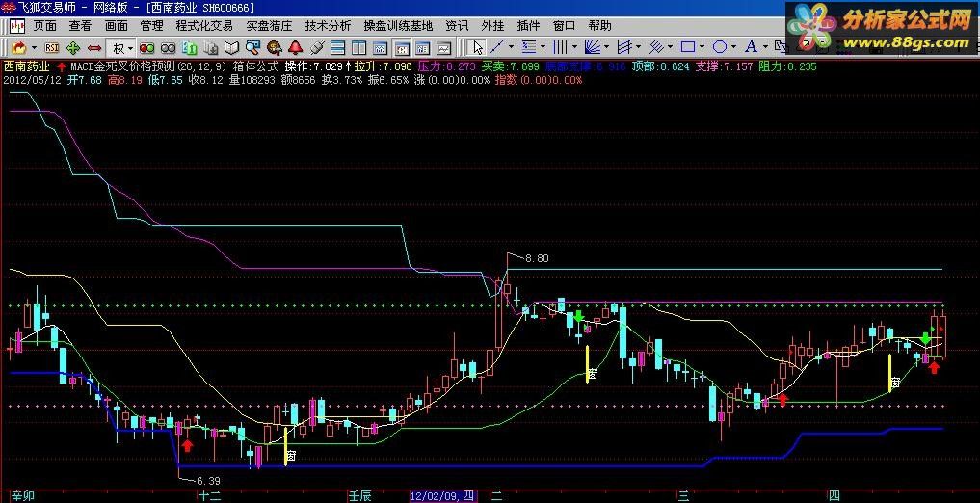The height and width of the screenshot is (503, 980).
Task: Select the diagonal parallel lines tool
Action: pos(655,47)
